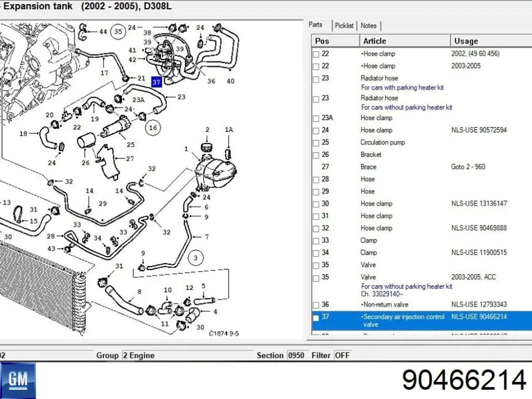Tick checkbox for Radiator hose with parking heater
The image size is (532, 399).
316,79
